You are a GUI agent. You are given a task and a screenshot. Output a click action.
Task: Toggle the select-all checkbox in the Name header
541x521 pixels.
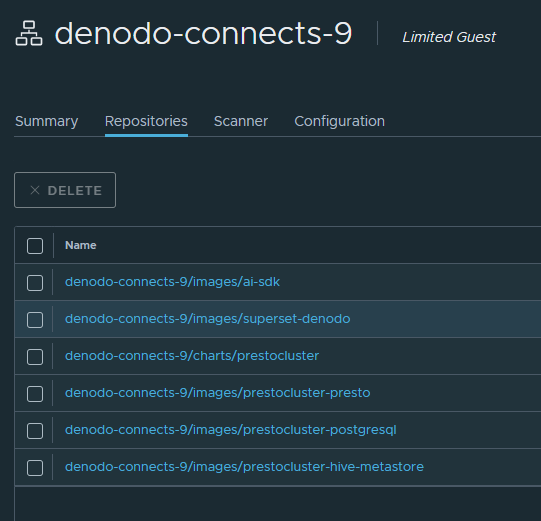(35, 246)
